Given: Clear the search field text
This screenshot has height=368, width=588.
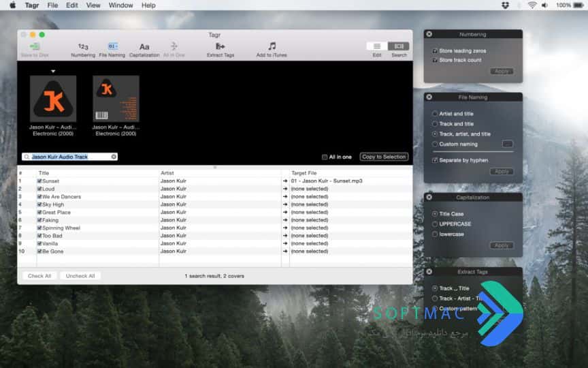Looking at the screenshot, I should (x=114, y=157).
